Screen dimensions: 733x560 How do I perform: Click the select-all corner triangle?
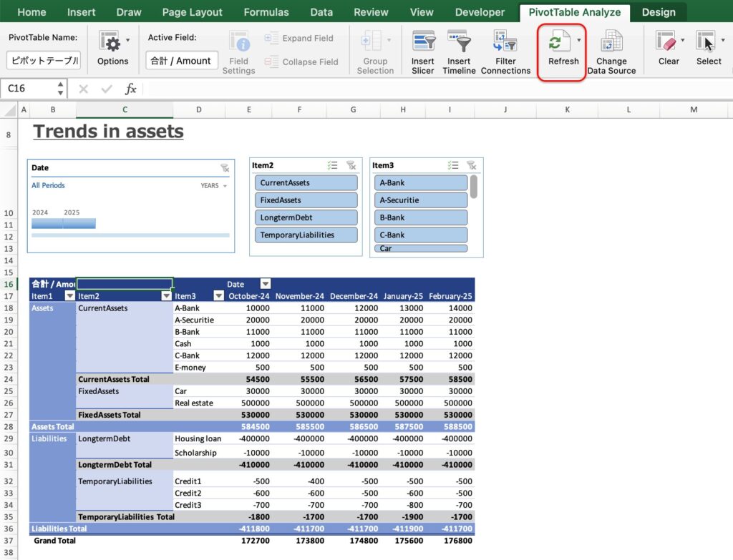coord(9,109)
